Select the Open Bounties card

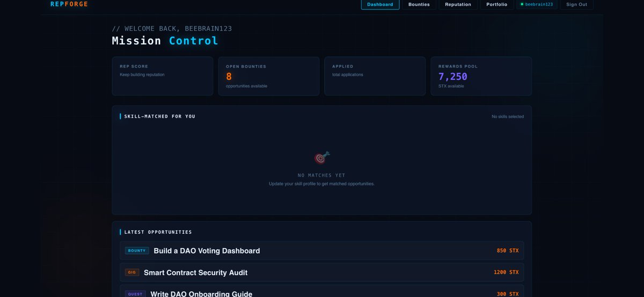[269, 76]
